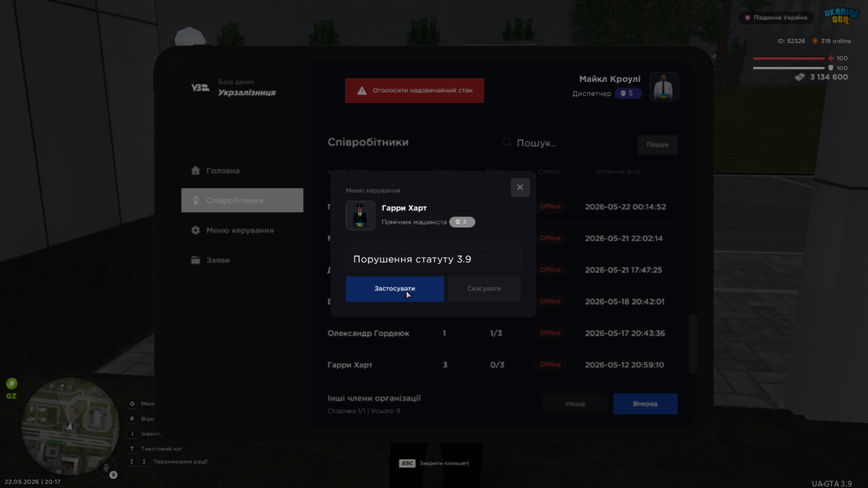868x488 pixels.
Task: Click the home icon beside Головна
Action: pos(195,171)
